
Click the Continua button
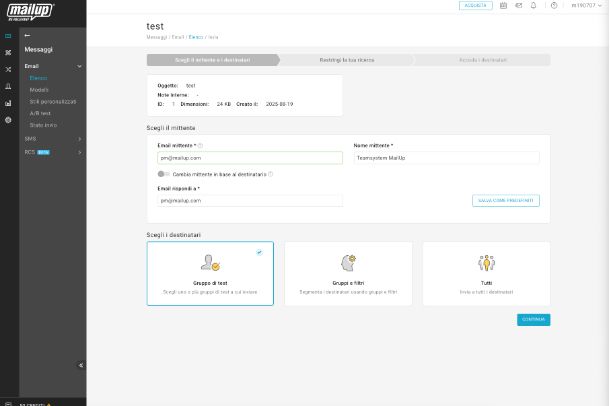pyautogui.click(x=533, y=320)
